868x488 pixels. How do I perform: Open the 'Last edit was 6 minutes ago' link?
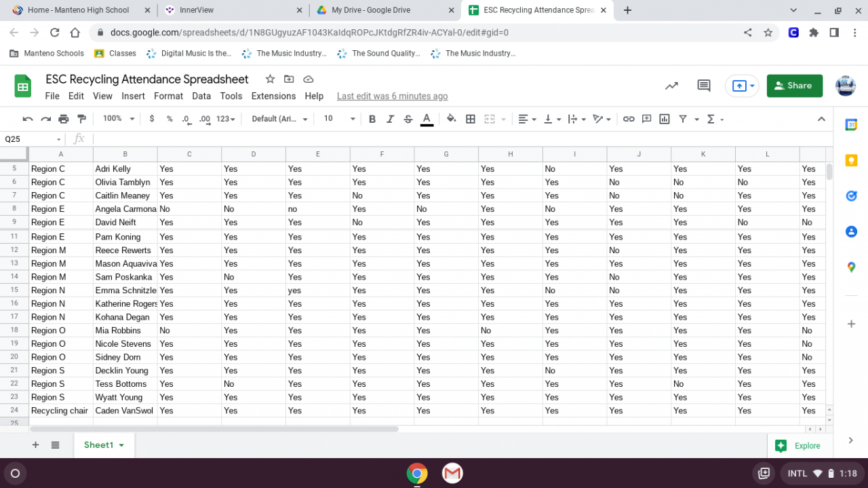392,96
